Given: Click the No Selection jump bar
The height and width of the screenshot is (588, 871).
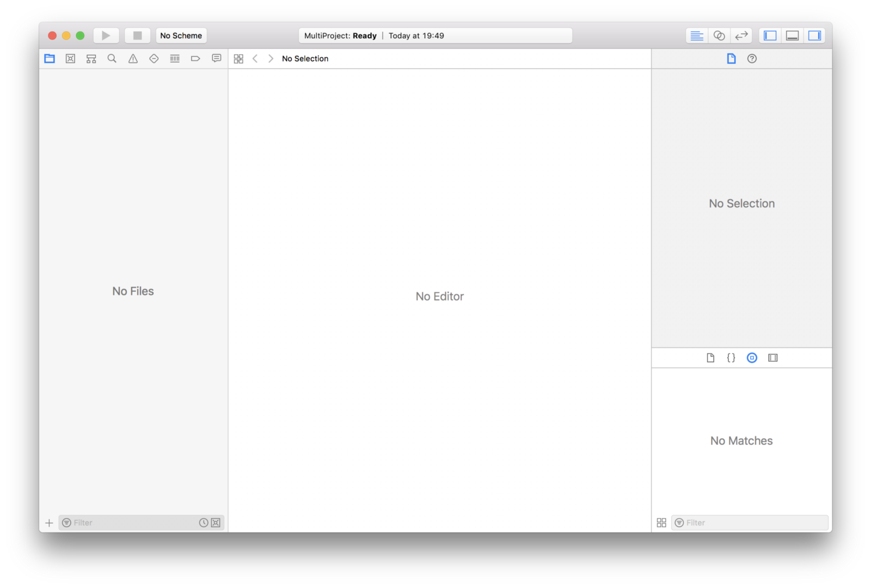Looking at the screenshot, I should coord(305,58).
